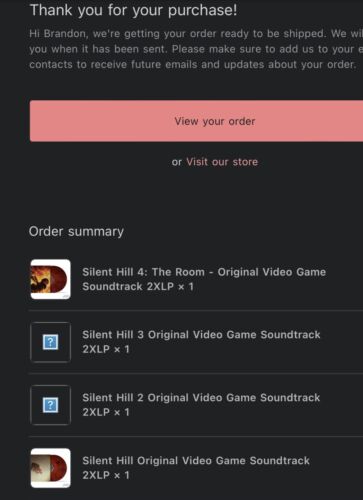The height and width of the screenshot is (500, 363).
Task: Open the original Silent Hill soundtrack thumbnail
Action: pyautogui.click(x=50, y=468)
